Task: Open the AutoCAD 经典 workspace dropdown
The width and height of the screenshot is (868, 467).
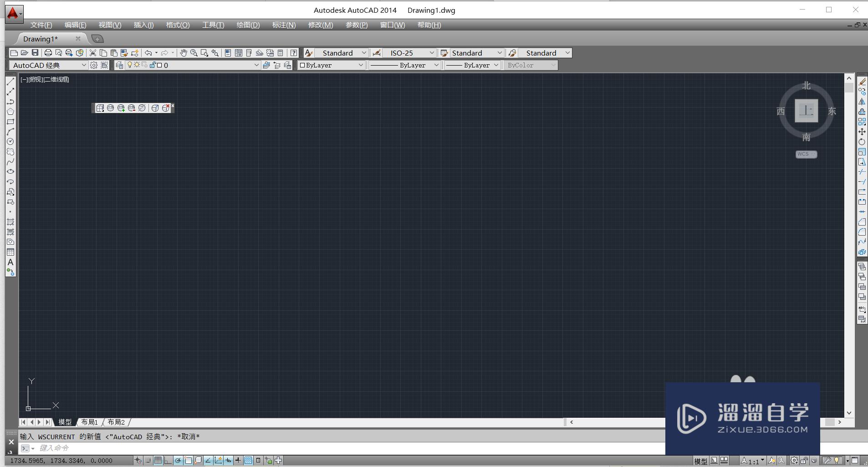Action: click(x=48, y=65)
